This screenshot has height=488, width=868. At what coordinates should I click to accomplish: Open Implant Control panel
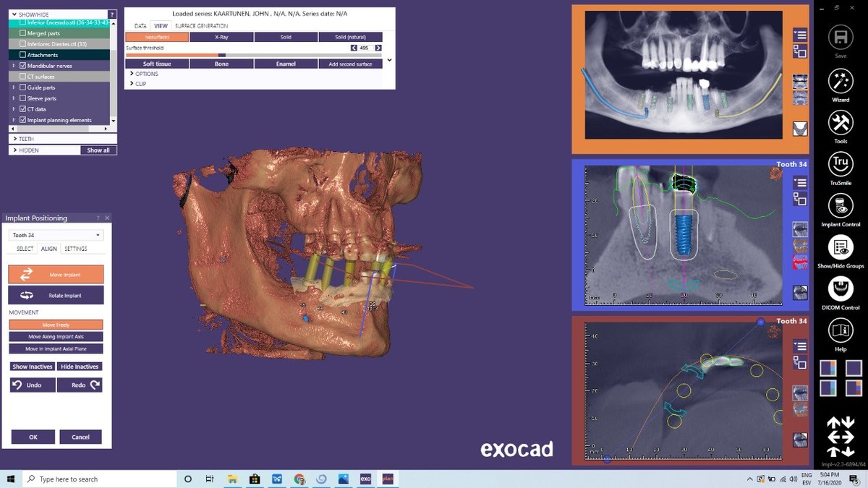(x=841, y=205)
